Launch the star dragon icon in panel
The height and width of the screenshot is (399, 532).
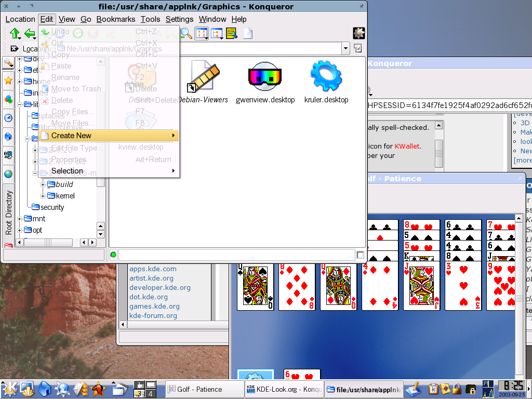98,389
